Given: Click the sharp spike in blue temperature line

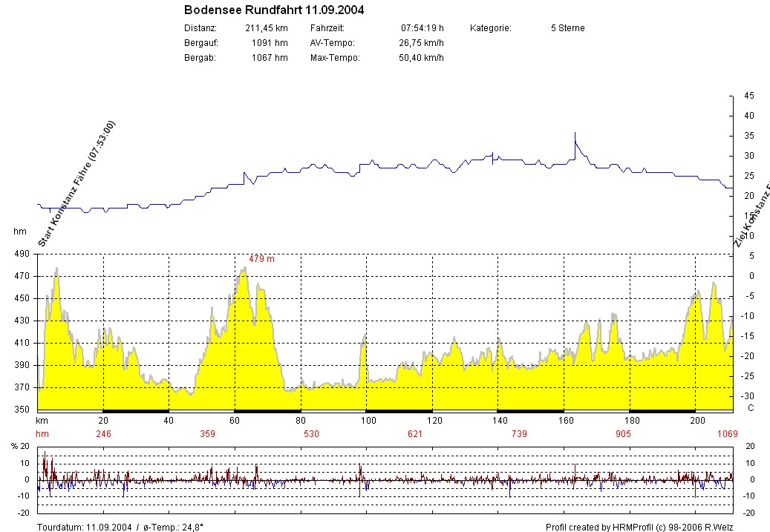Looking at the screenshot, I should pyautogui.click(x=575, y=135).
